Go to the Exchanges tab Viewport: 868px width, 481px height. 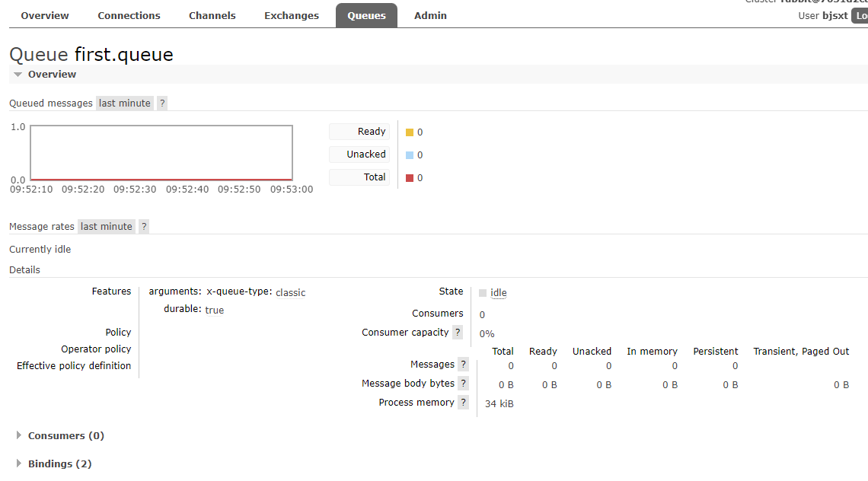(x=291, y=15)
